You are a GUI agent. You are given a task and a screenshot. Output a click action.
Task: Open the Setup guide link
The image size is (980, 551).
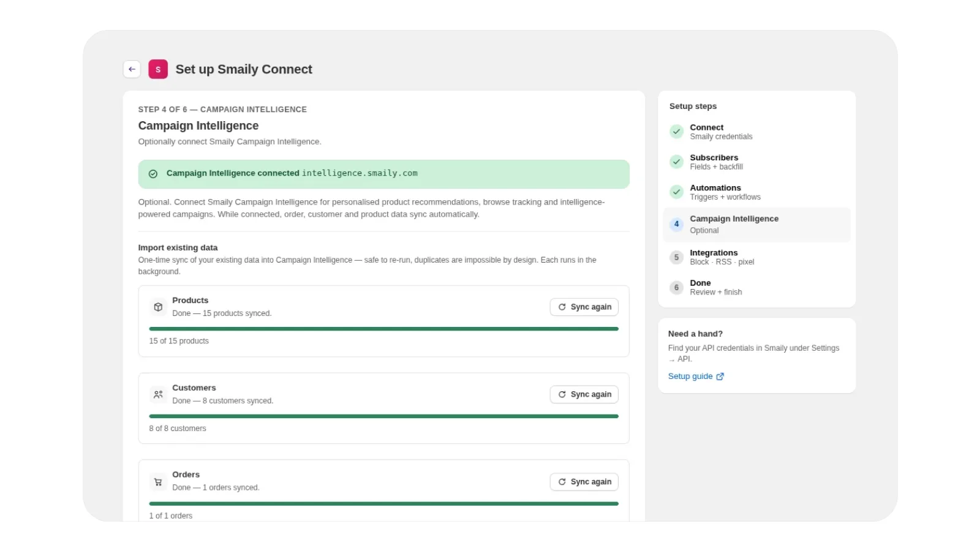(x=696, y=377)
